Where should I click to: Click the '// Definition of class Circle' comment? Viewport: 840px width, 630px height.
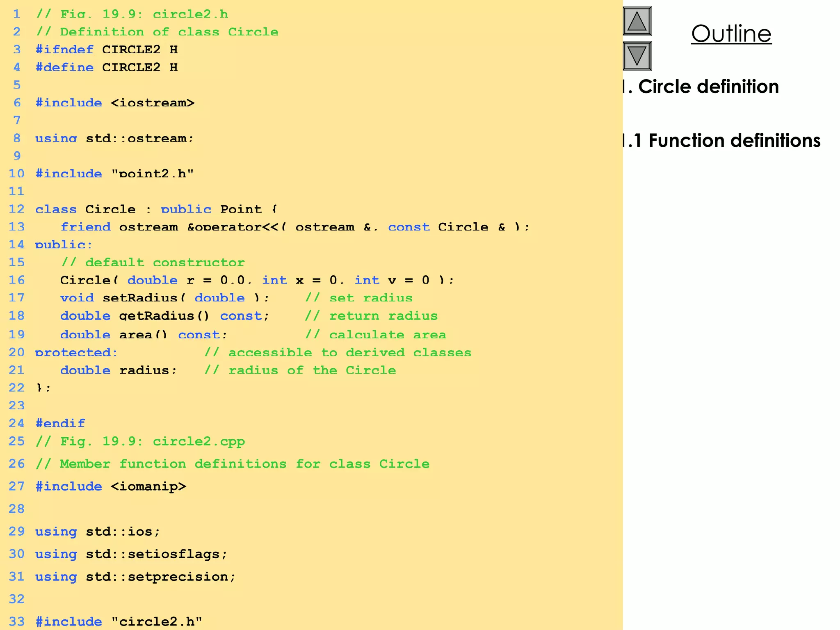pyautogui.click(x=157, y=32)
